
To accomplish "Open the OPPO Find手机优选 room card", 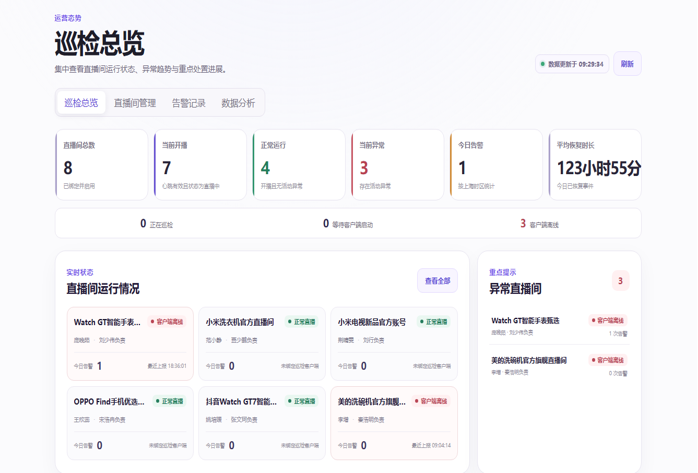I will (x=130, y=423).
